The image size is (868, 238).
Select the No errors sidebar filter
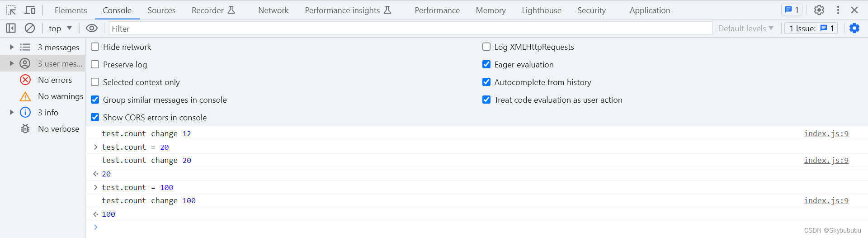coord(55,80)
